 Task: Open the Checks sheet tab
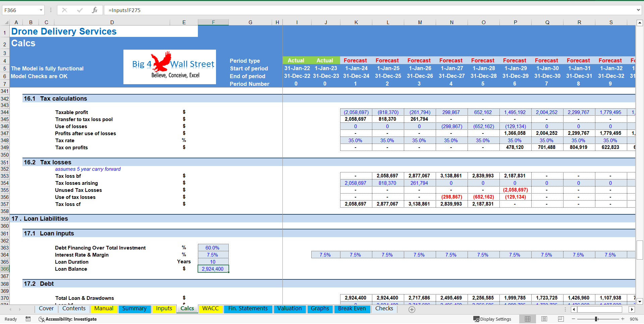click(x=384, y=309)
